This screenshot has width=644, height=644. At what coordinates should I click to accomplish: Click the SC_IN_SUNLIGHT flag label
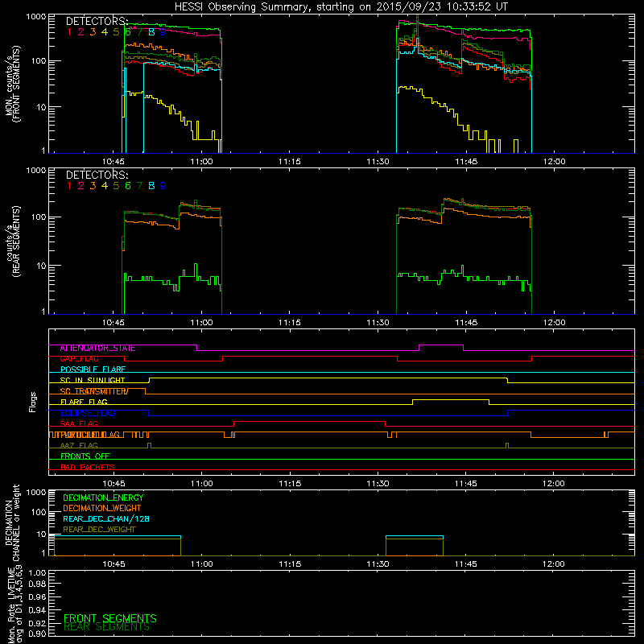[93, 380]
